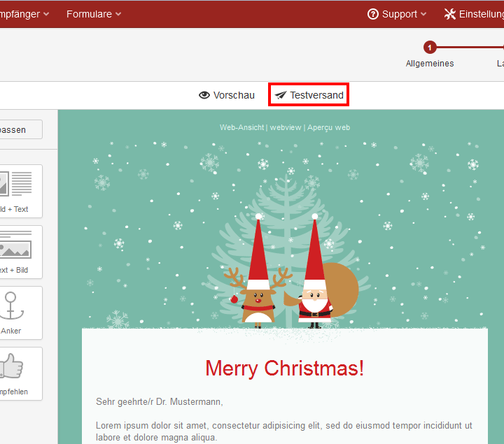
Task: Click the Lorem ipsum paragraph text
Action: tap(283, 431)
